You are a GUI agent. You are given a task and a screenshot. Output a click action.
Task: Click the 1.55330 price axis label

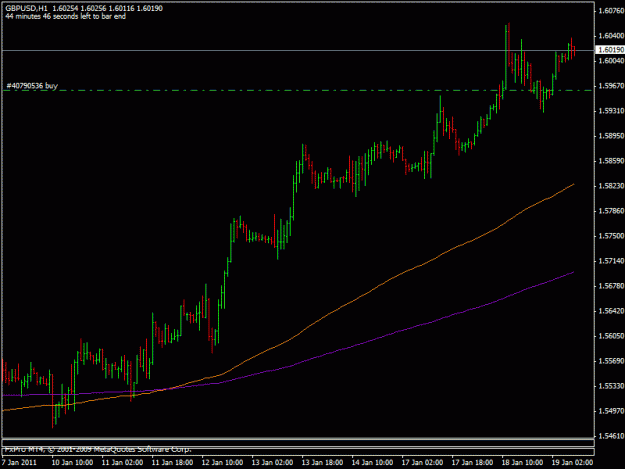[611, 386]
